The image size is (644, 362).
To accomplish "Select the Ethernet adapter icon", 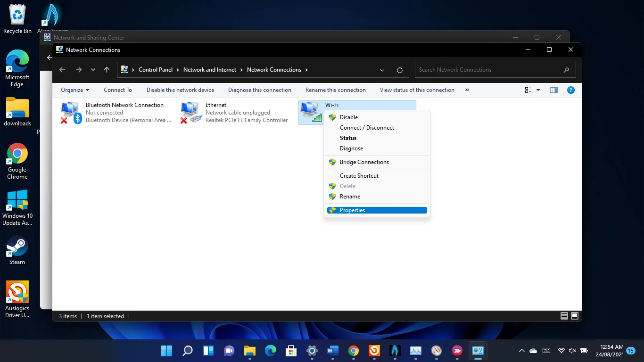I will tap(191, 113).
